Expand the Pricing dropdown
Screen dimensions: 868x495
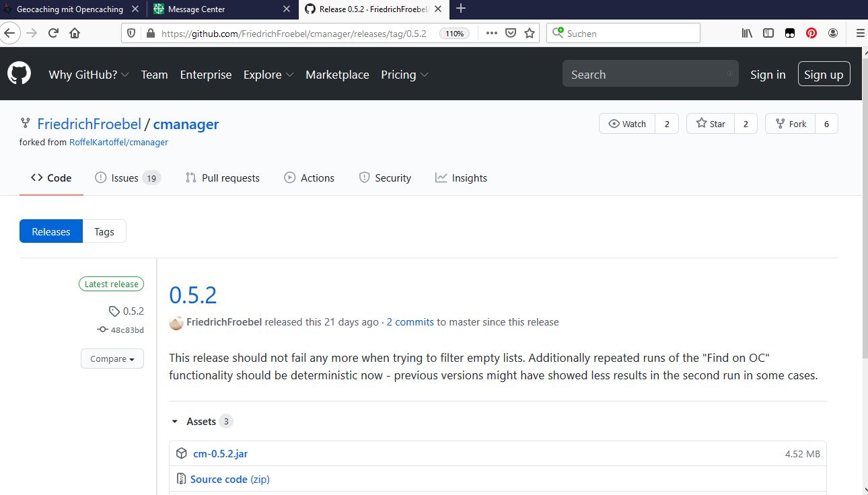[x=404, y=75]
